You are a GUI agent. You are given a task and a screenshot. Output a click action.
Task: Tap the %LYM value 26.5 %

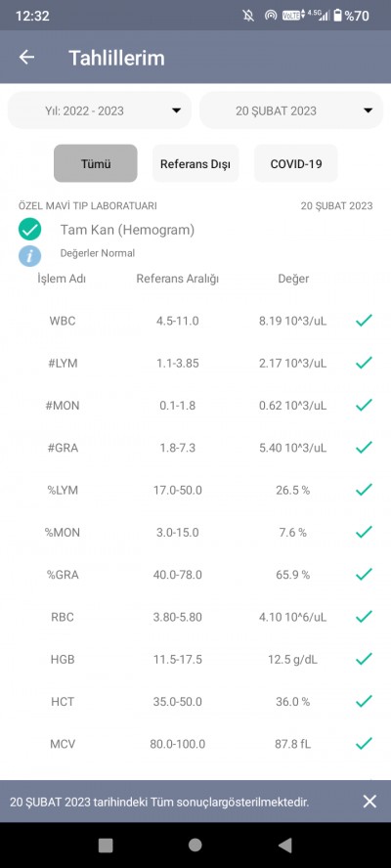point(293,490)
